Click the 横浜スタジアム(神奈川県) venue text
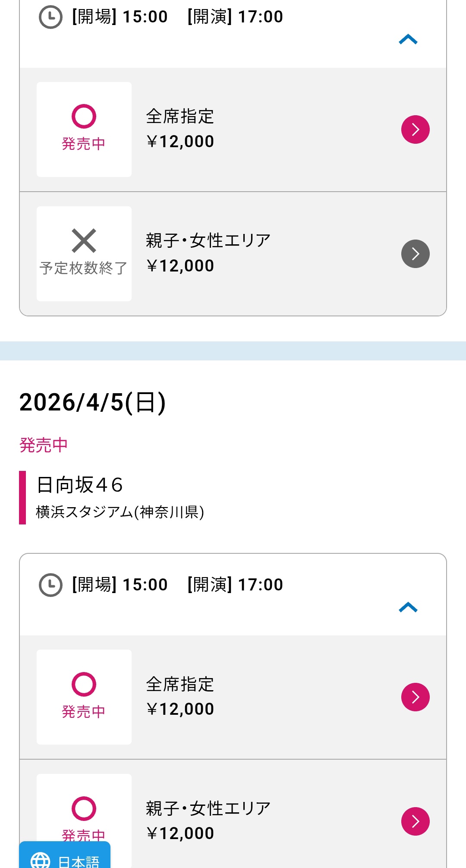The width and height of the screenshot is (466, 868). pos(120,512)
